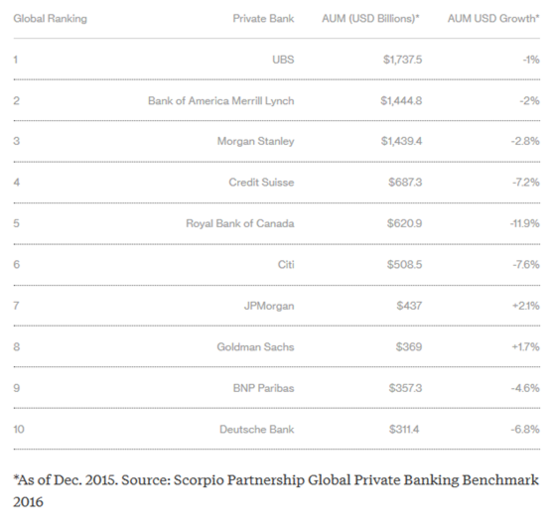Click the $1,737.5 AUM value

402,60
